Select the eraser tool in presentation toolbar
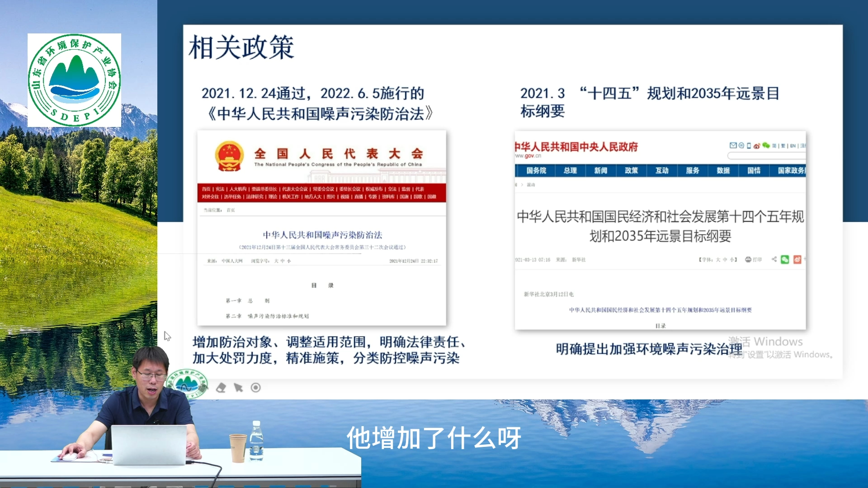868x488 pixels. [x=221, y=388]
